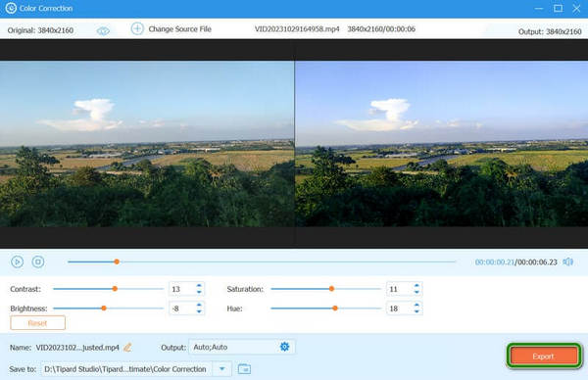Viewport: 588px width, 380px height.
Task: Decrease Contrast with the down arrow
Action: (x=199, y=292)
